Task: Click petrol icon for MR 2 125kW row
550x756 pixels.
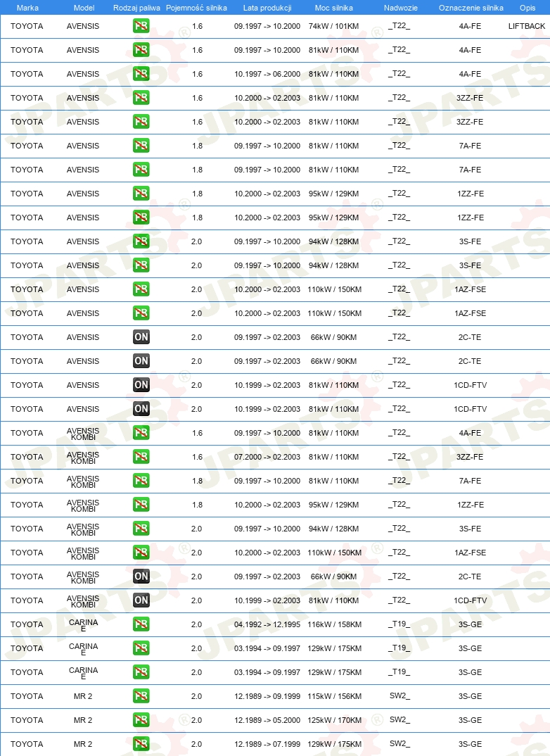Action: [x=141, y=720]
